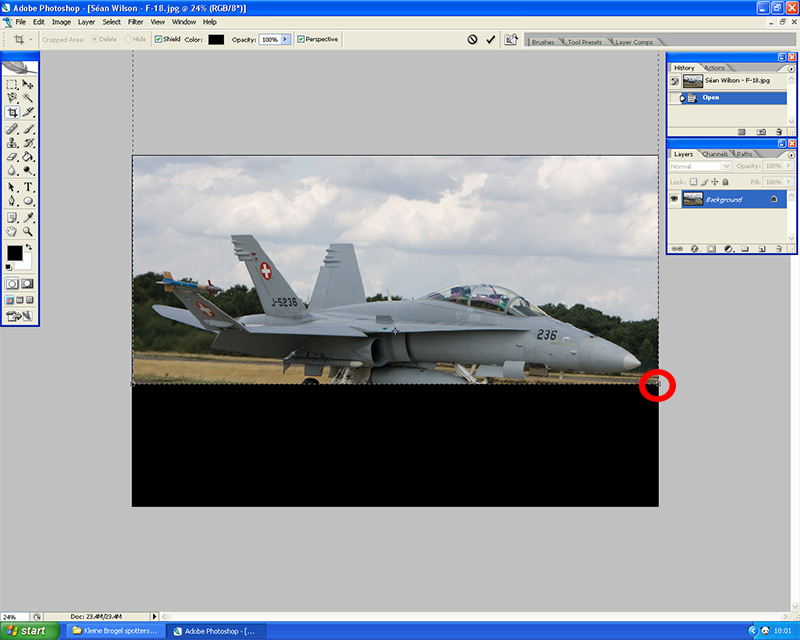Open the File Browser toggle icon

click(511, 39)
